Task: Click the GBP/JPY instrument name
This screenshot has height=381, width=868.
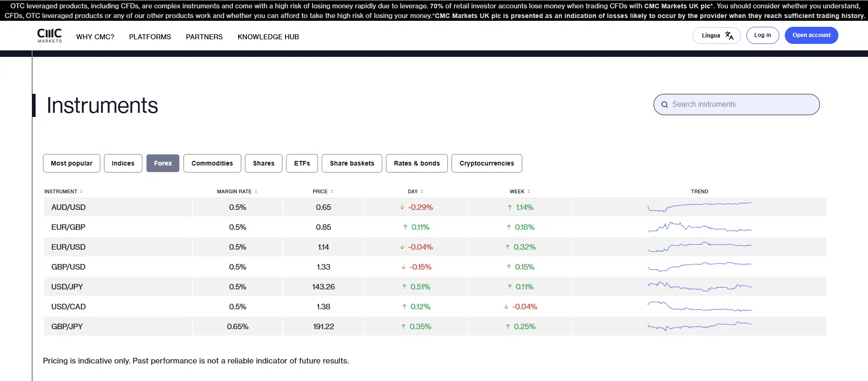Action: 67,326
